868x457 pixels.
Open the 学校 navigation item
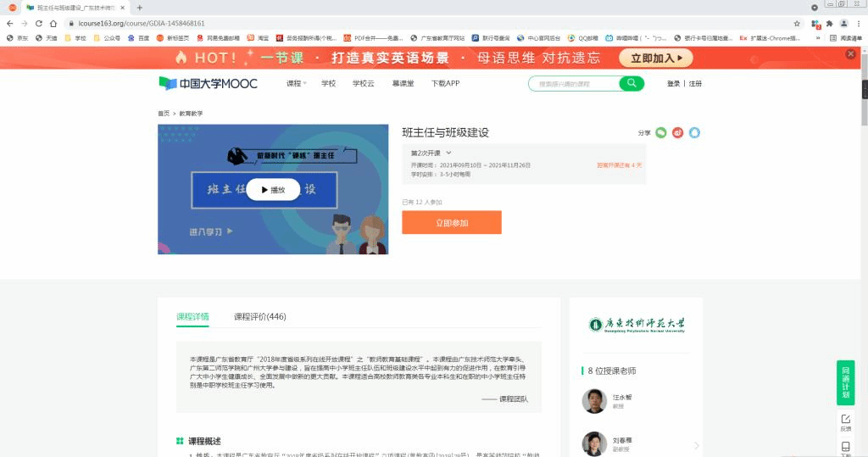328,84
